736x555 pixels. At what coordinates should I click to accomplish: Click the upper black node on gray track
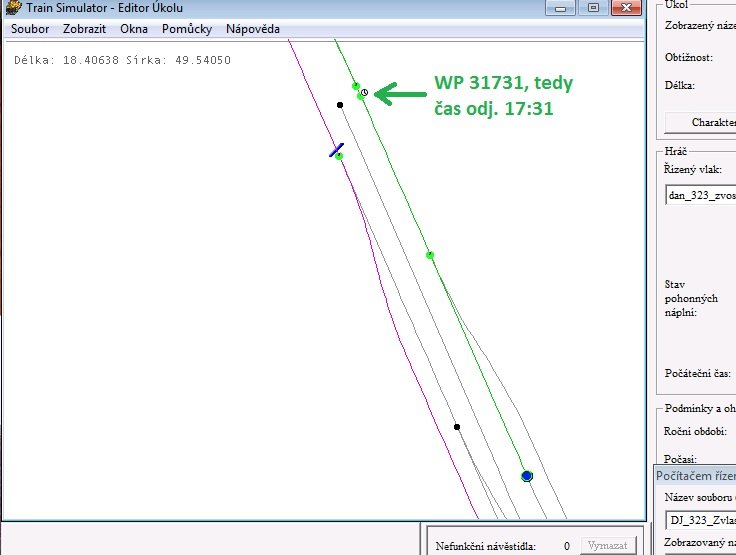340,104
